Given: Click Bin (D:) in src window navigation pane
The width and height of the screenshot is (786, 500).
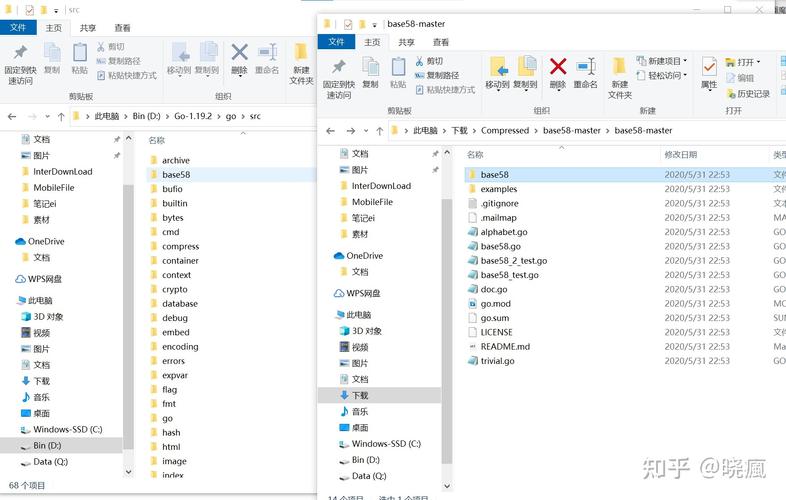Looking at the screenshot, I should tap(47, 445).
